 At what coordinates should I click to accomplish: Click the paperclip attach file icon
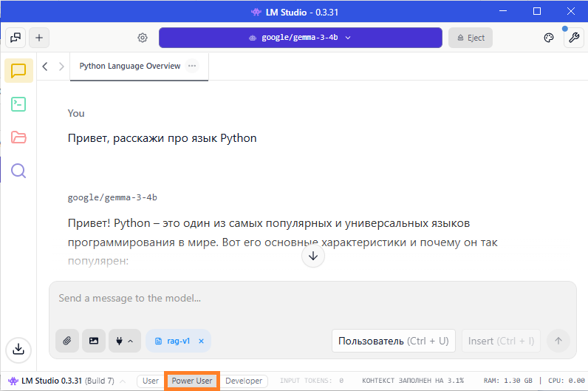click(x=67, y=341)
